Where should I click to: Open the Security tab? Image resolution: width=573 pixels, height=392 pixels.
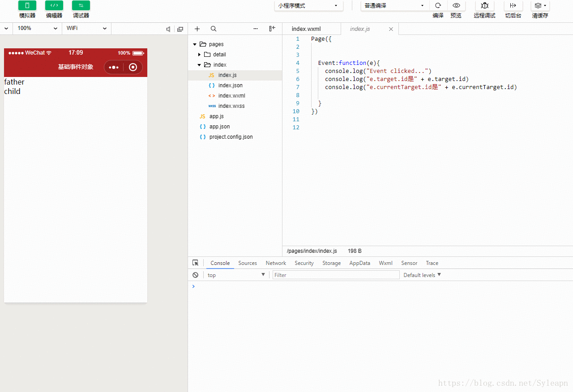304,263
